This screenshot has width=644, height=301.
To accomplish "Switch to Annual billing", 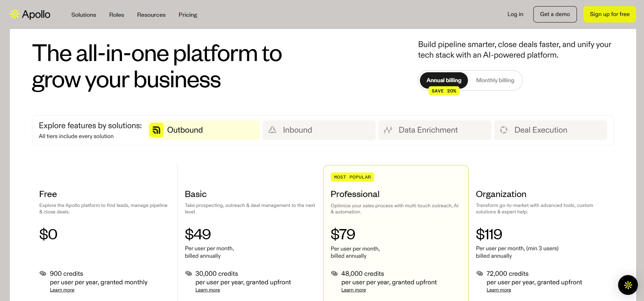I will click(443, 80).
